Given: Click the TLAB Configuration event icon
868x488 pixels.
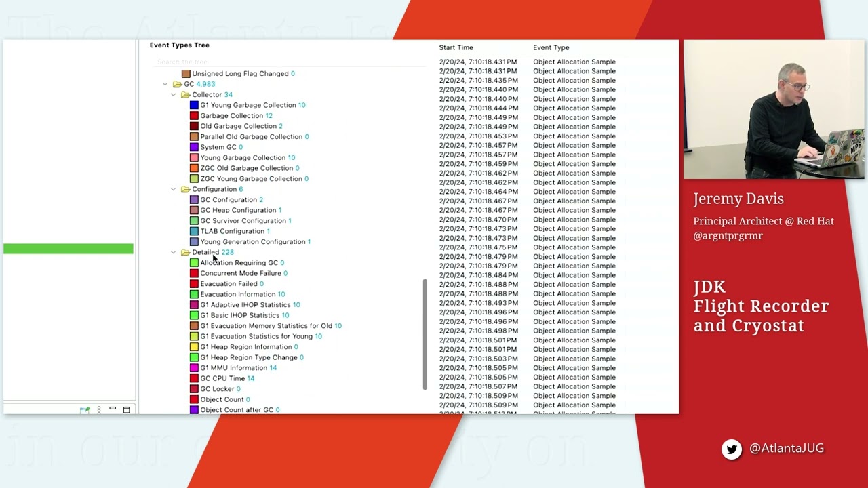Looking at the screenshot, I should coord(194,231).
